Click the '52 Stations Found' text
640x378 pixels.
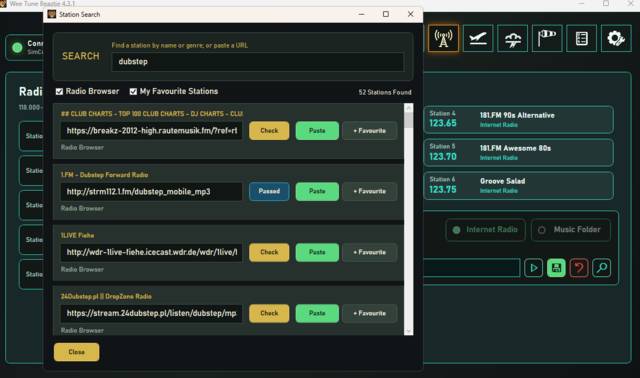click(x=385, y=92)
